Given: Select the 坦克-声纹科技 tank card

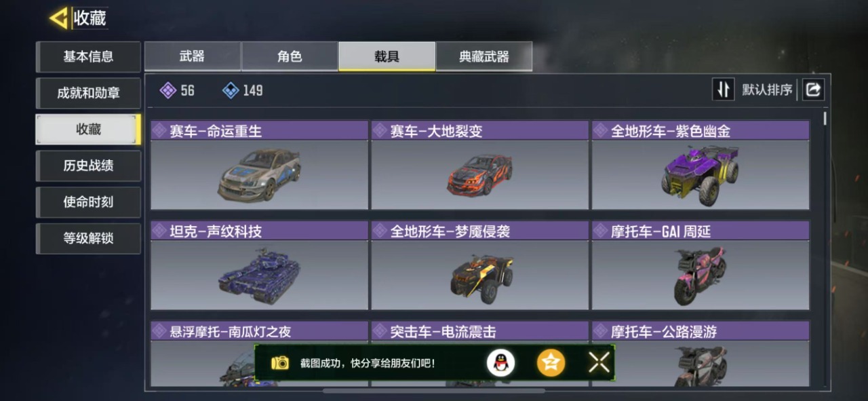Looking at the screenshot, I should [259, 265].
